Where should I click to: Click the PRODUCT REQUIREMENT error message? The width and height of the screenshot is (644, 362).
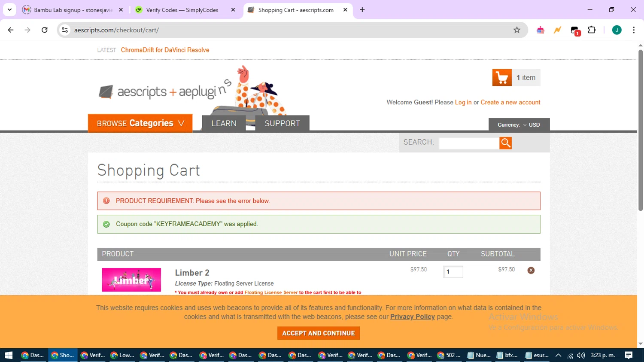(x=319, y=201)
